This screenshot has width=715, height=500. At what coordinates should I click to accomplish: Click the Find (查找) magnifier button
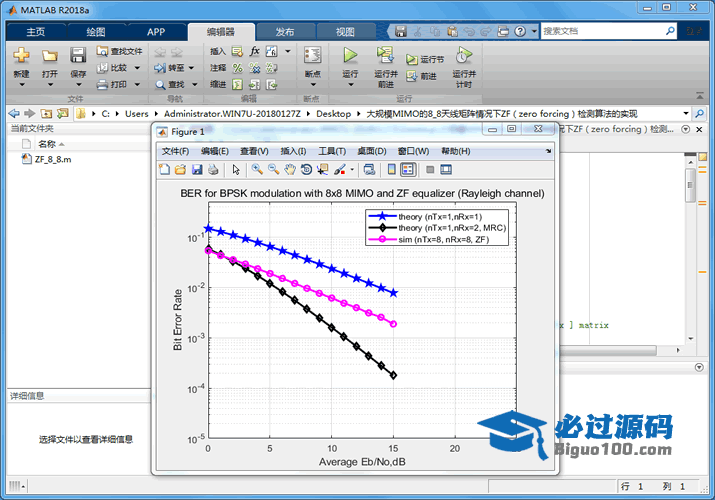point(170,84)
